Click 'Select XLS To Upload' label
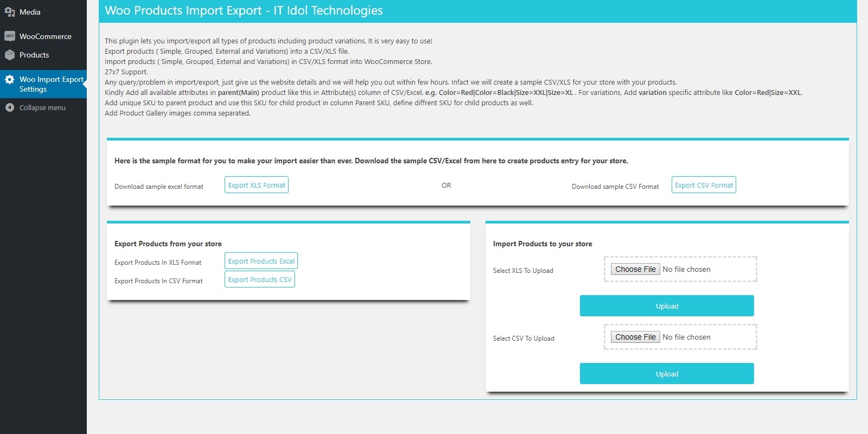The width and height of the screenshot is (868, 434). click(x=523, y=271)
